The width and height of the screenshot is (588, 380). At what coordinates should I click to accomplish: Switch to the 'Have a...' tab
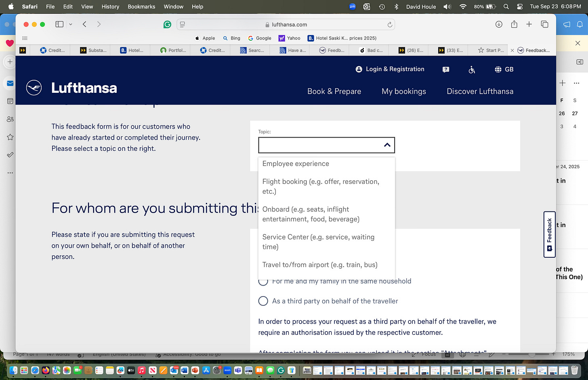tap(293, 50)
